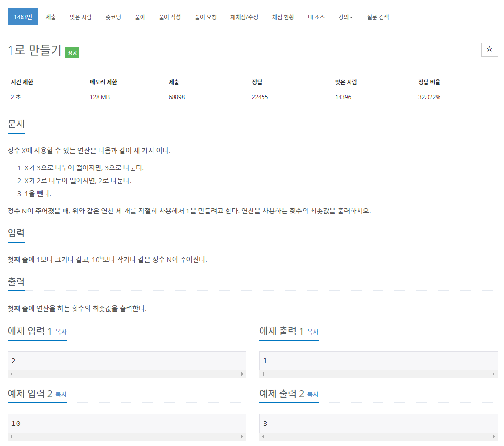Click the 2 초 time limit value
This screenshot has height=446, width=504.
tap(16, 97)
